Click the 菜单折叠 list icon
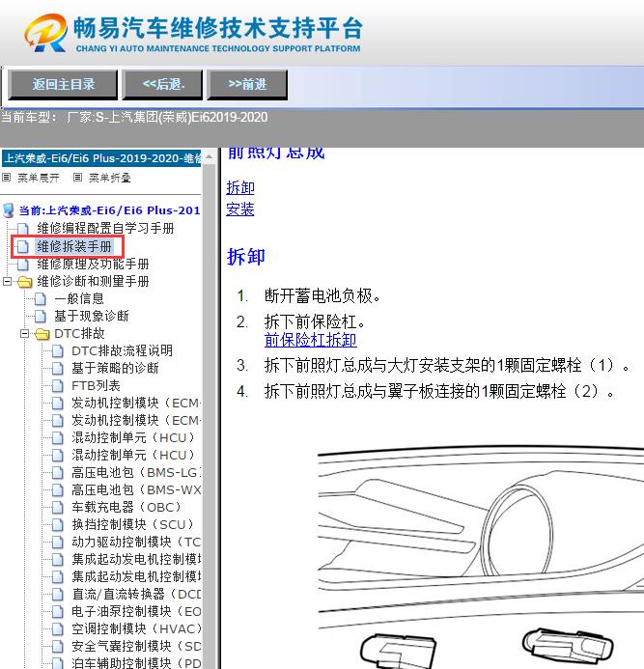The height and width of the screenshot is (669, 644). (77, 177)
